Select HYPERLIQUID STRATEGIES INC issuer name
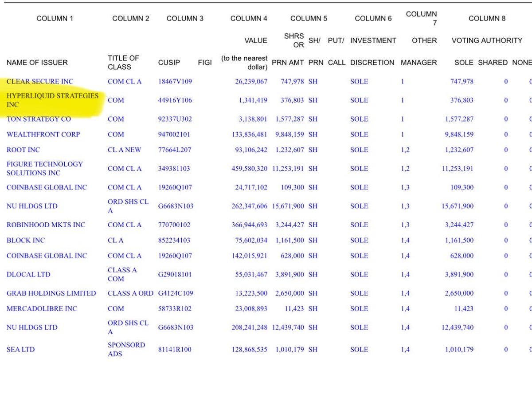532x395 pixels. [51, 100]
